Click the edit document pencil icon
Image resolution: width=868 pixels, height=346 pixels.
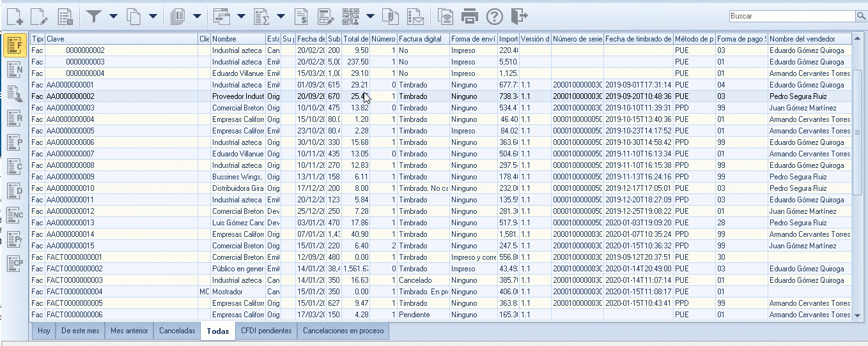pos(39,16)
